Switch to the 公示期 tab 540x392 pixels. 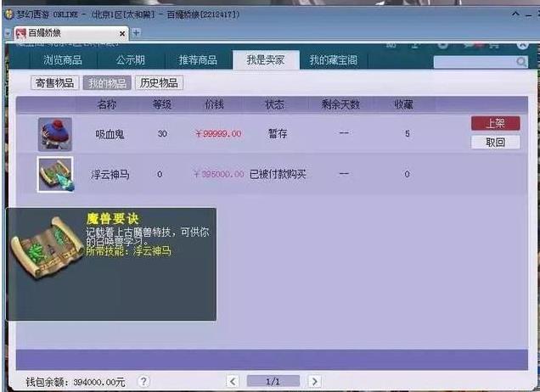coord(131,60)
